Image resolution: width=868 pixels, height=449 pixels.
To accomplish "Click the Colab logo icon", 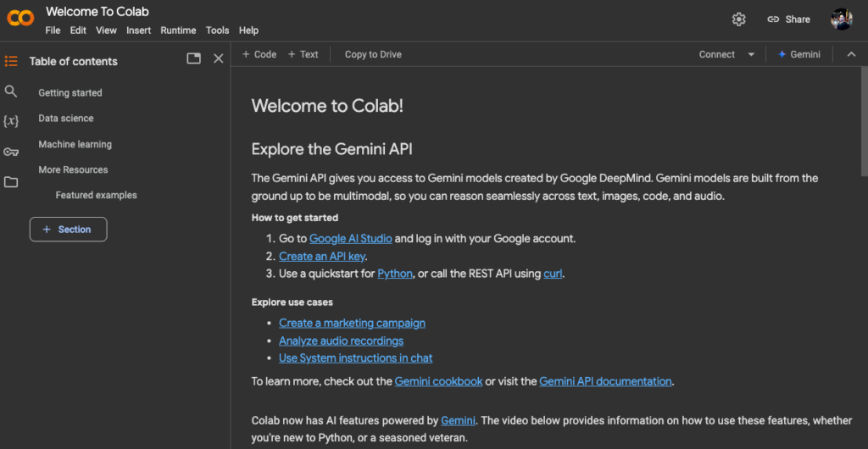I will tap(20, 19).
